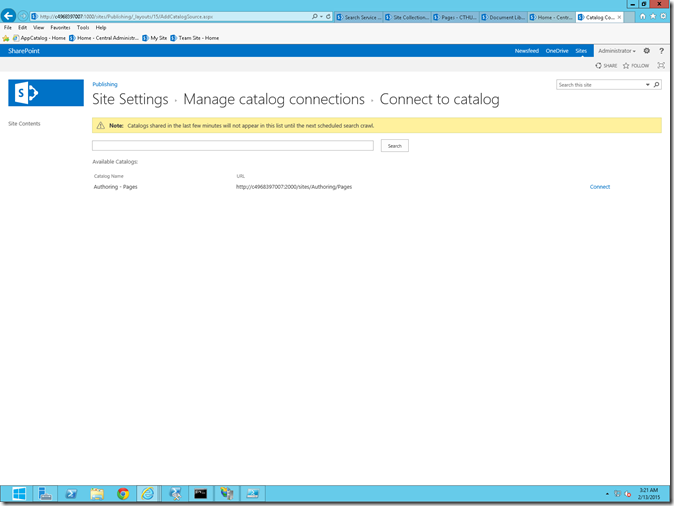Click the browser Forward arrow button
The width and height of the screenshot is (674, 506).
point(23,16)
